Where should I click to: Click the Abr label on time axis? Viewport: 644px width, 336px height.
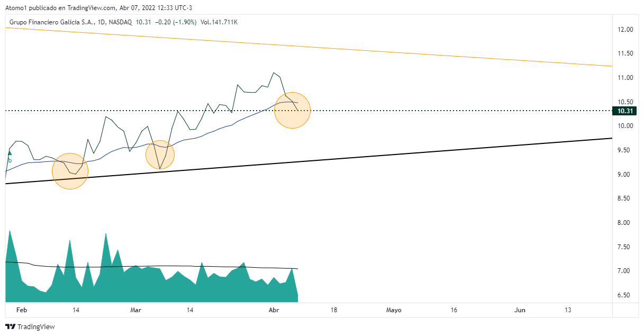coord(274,310)
